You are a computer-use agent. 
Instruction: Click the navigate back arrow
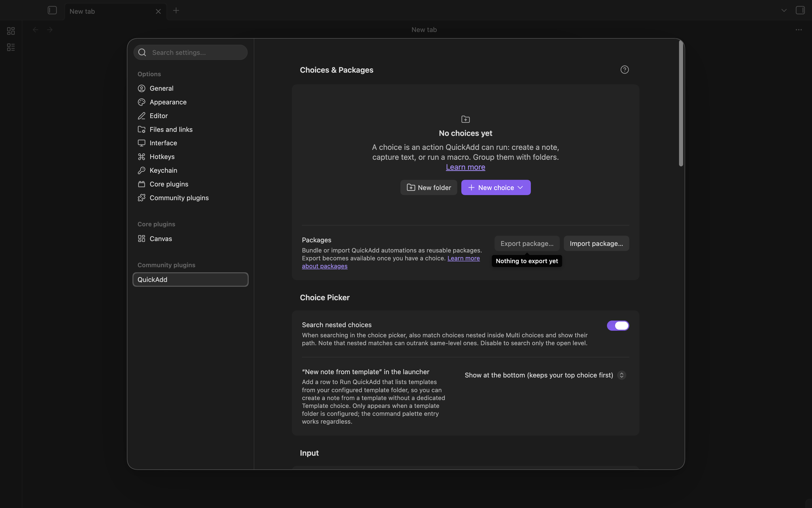36,30
